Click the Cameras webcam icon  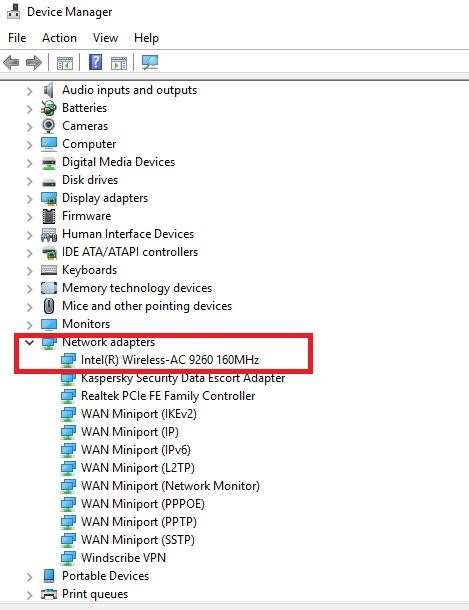[x=49, y=126]
